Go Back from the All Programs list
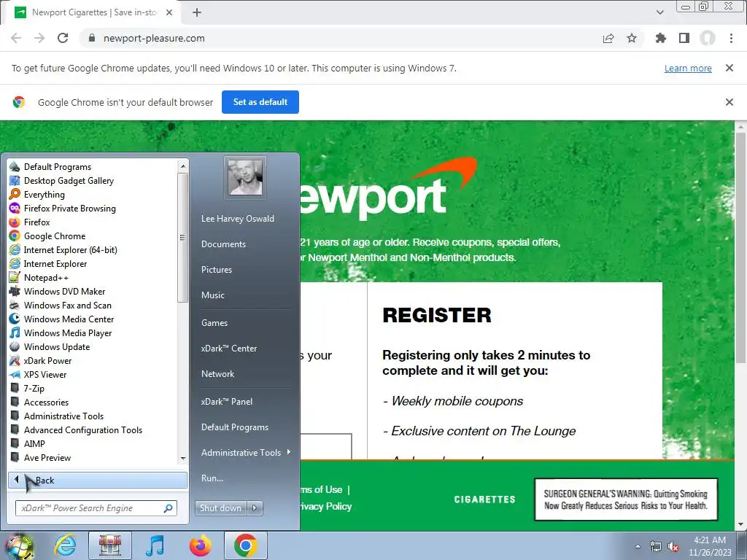747x560 pixels. click(x=98, y=480)
